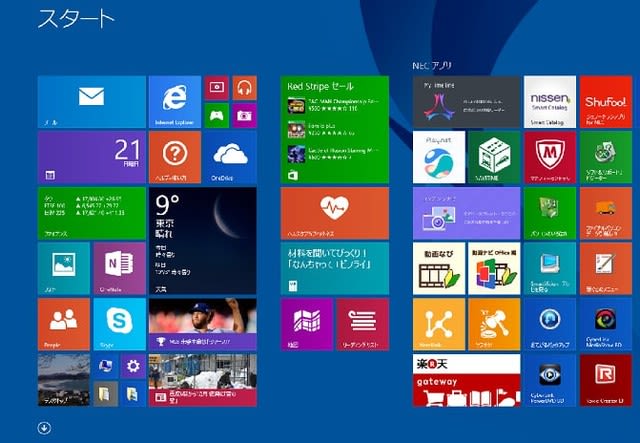640x443 pixels.
Task: Open CyberLink PowerDVD tile
Action: click(x=550, y=380)
